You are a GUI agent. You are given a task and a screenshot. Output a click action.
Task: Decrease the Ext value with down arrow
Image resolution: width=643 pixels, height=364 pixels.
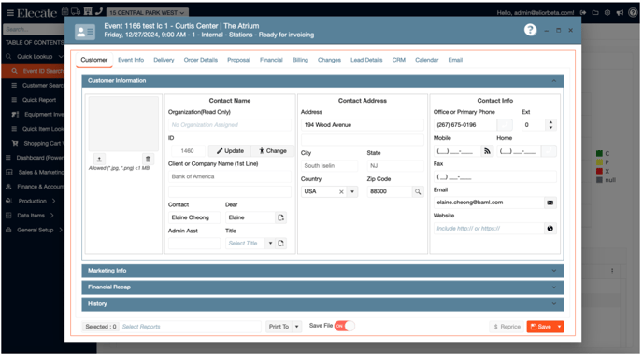(550, 128)
